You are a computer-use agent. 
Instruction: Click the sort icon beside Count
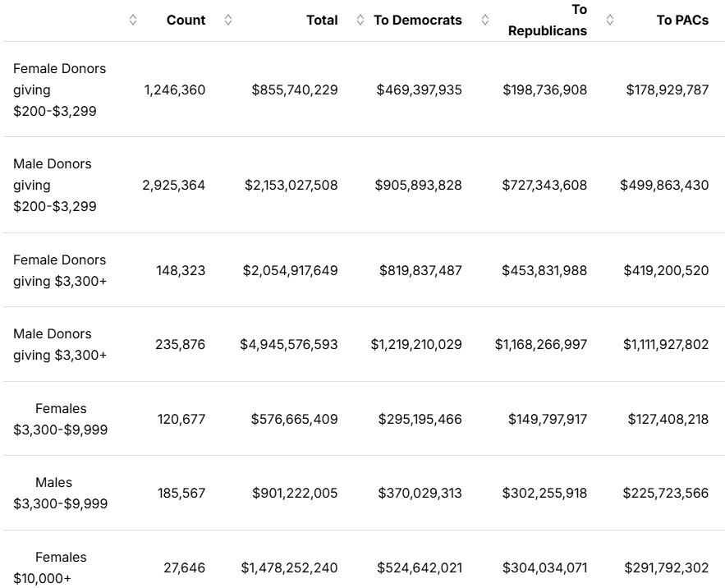pyautogui.click(x=134, y=20)
